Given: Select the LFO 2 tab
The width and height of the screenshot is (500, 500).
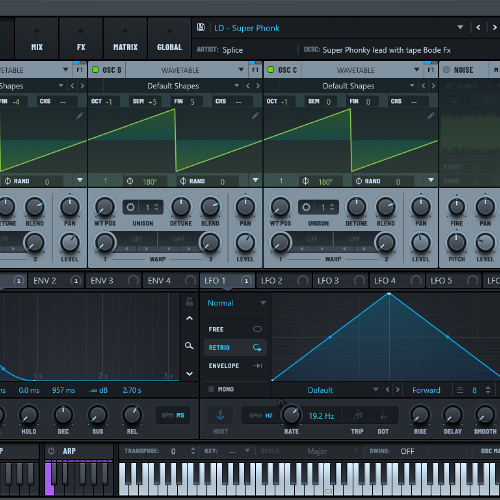Looking at the screenshot, I should [284, 281].
